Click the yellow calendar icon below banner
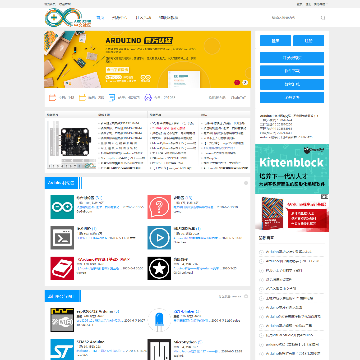 (82, 98)
